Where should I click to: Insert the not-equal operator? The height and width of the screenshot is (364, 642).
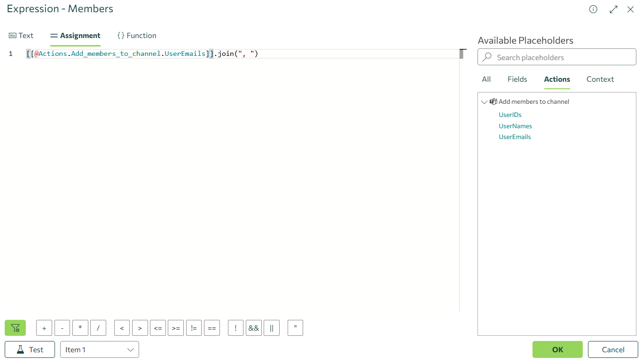tap(194, 328)
